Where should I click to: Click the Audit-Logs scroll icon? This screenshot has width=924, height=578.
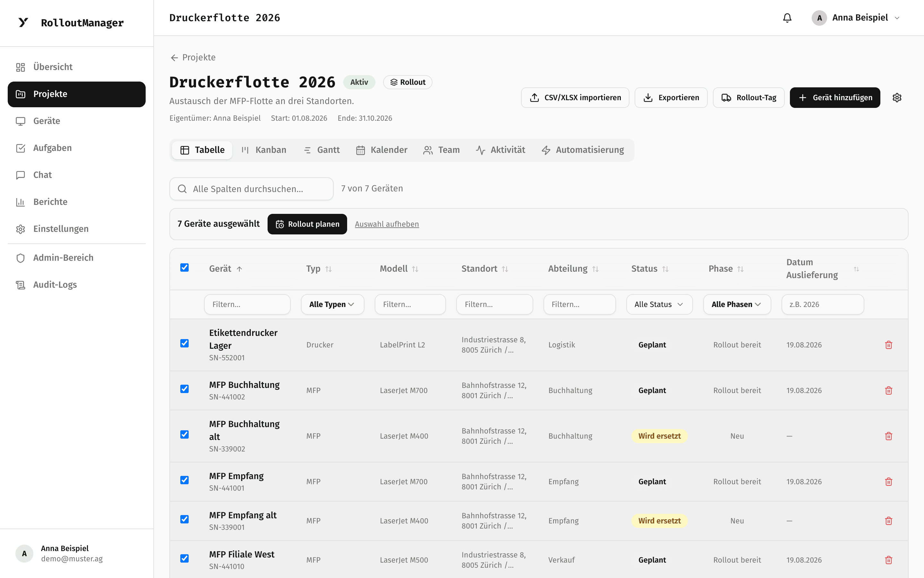[x=21, y=285]
